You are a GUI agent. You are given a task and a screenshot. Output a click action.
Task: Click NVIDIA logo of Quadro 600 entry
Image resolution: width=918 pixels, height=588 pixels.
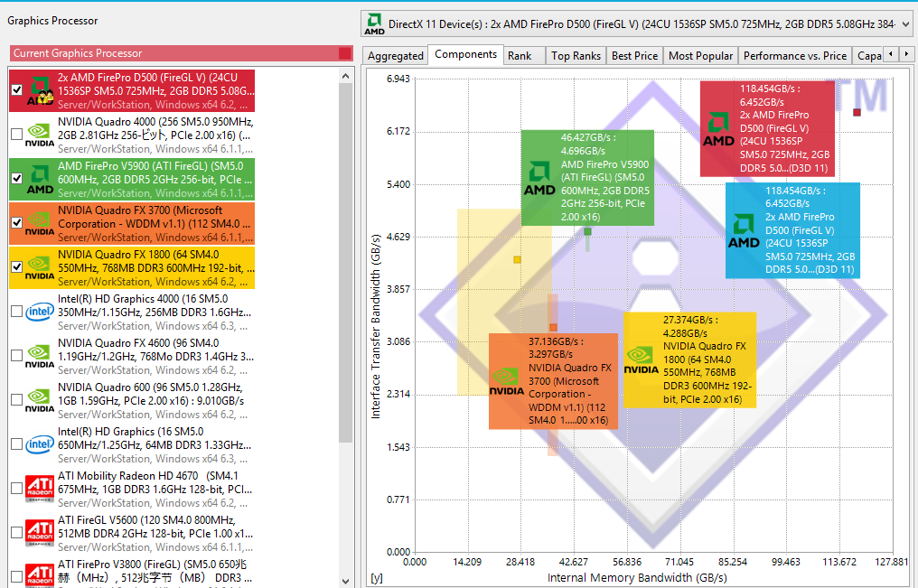pyautogui.click(x=40, y=401)
